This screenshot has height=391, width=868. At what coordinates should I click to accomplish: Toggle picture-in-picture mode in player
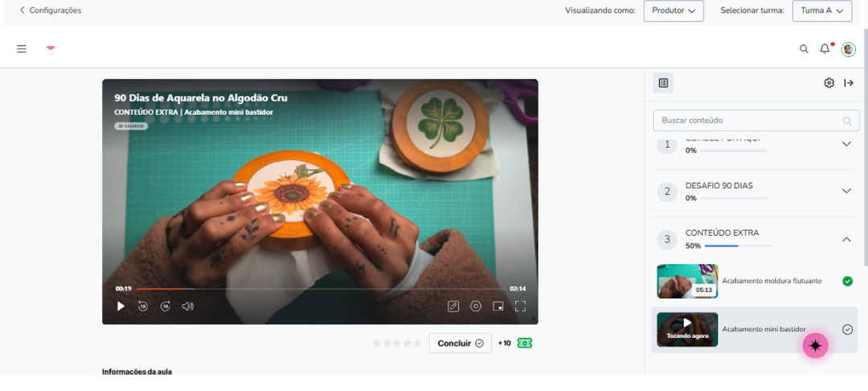(498, 307)
